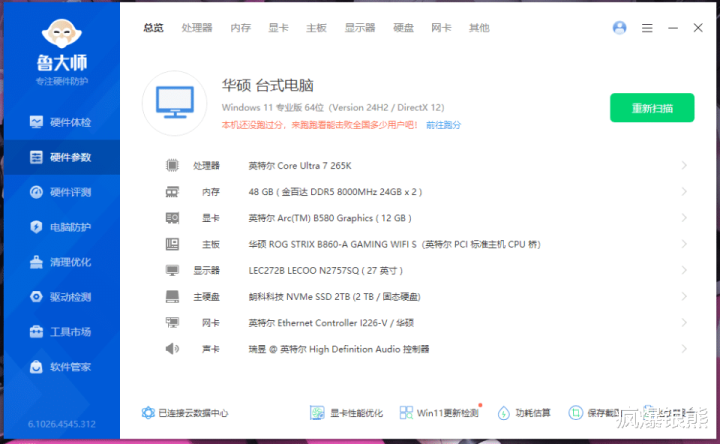Click 保存截图 screenshot icon

pos(575,413)
